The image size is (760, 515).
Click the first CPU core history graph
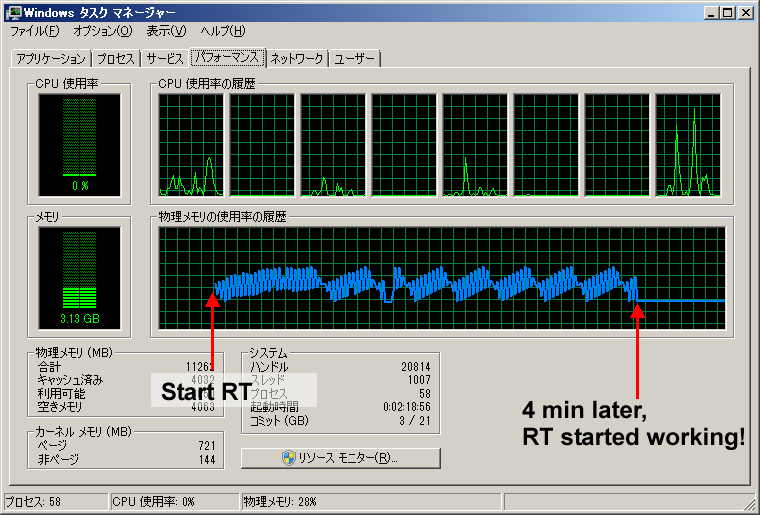click(191, 145)
